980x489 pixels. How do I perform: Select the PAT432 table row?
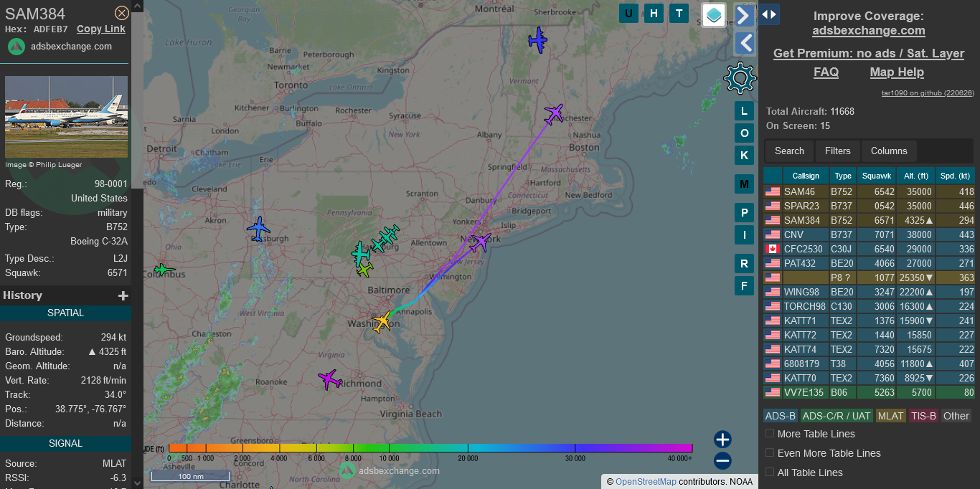tap(869, 263)
